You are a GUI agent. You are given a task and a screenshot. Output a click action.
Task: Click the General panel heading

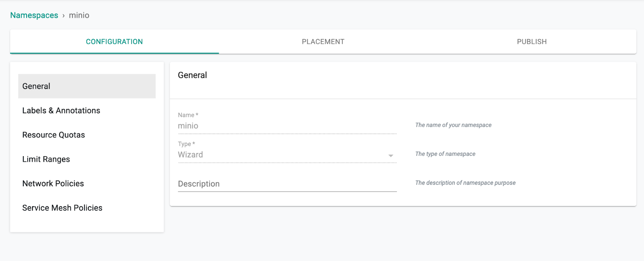(x=192, y=75)
